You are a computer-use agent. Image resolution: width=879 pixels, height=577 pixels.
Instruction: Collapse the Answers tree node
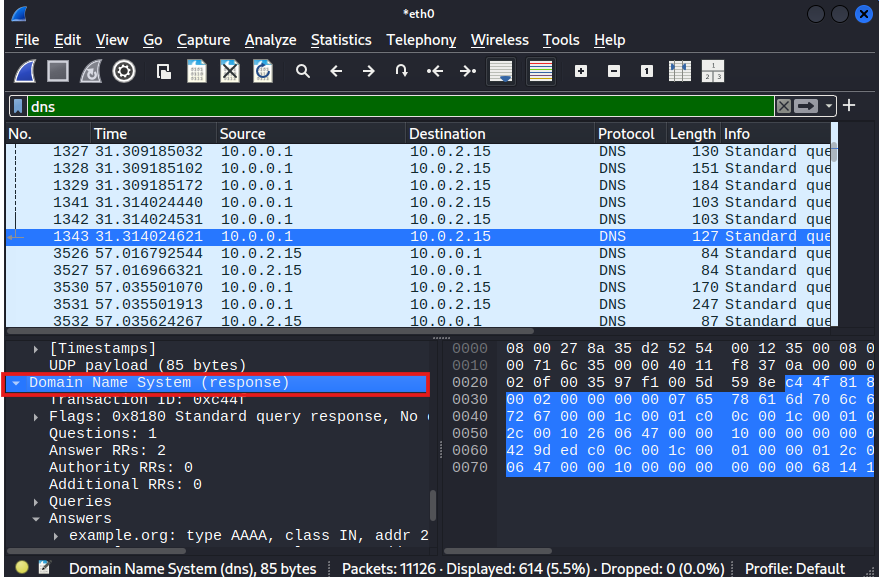[36, 519]
